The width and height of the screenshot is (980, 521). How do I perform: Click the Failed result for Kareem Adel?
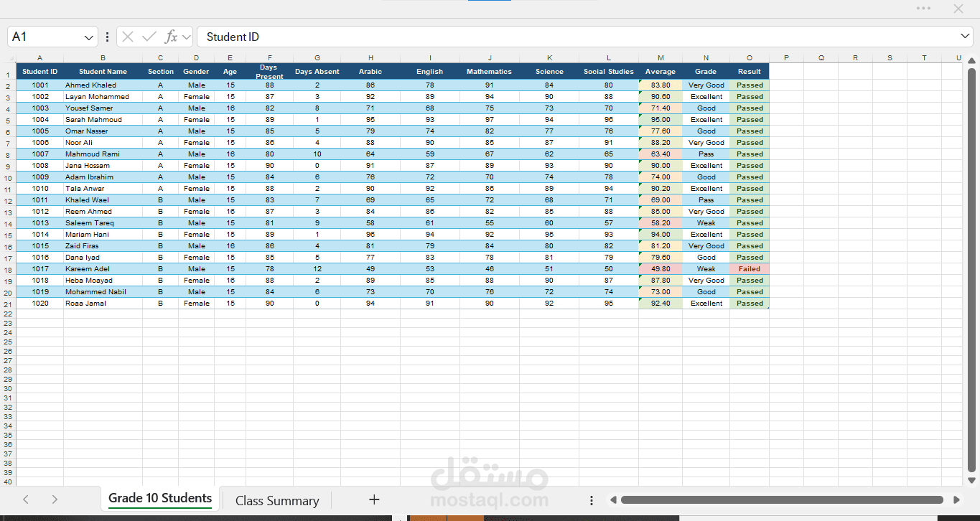750,269
